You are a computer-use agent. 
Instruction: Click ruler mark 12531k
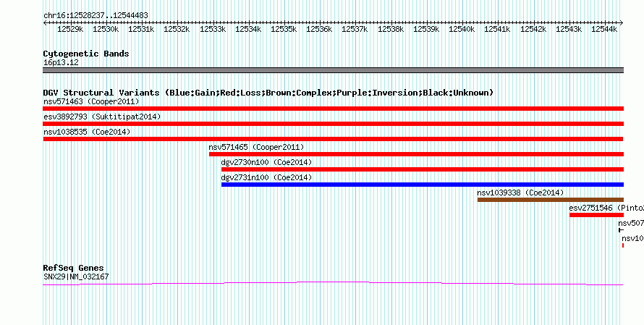click(x=142, y=30)
